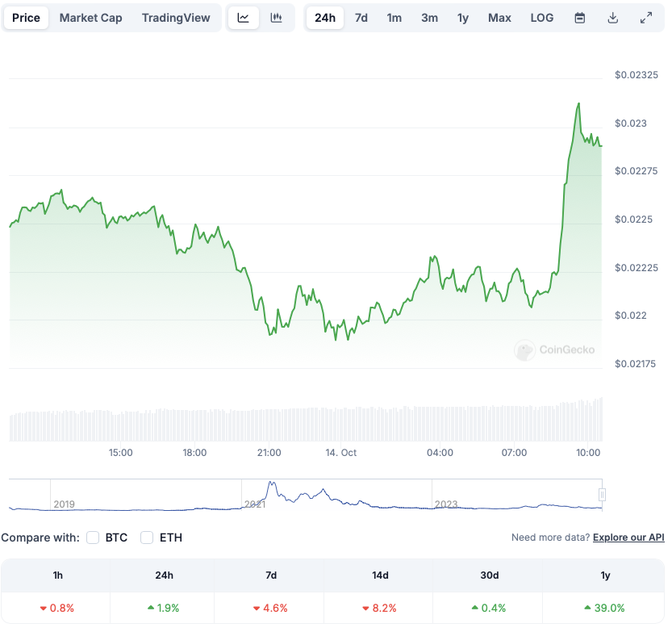Select the Market Cap tab
672x636 pixels.
[91, 18]
